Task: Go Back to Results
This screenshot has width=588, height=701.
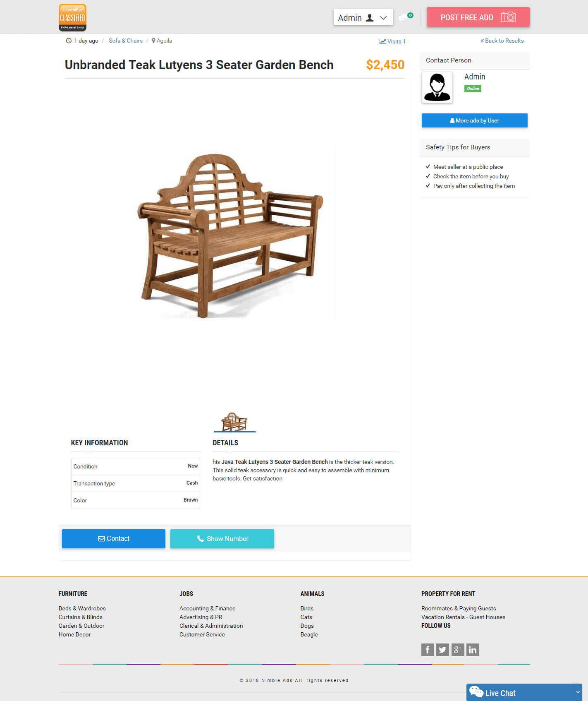Action: point(502,41)
